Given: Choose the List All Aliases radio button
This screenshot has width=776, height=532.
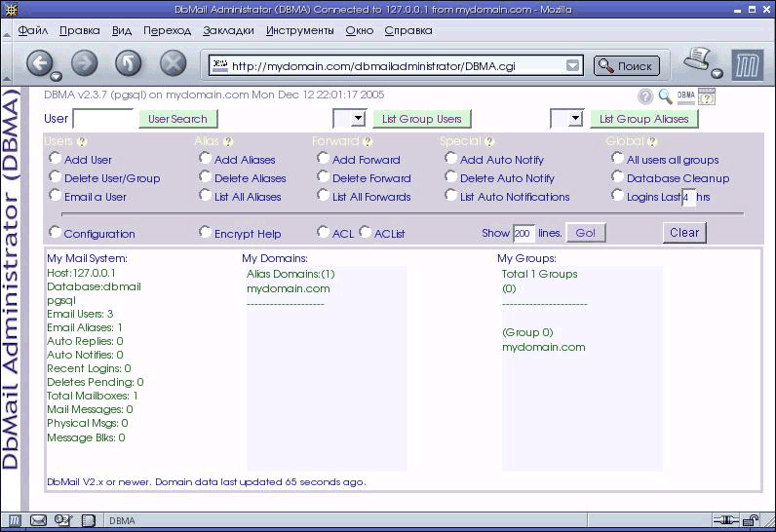Looking at the screenshot, I should point(206,196).
